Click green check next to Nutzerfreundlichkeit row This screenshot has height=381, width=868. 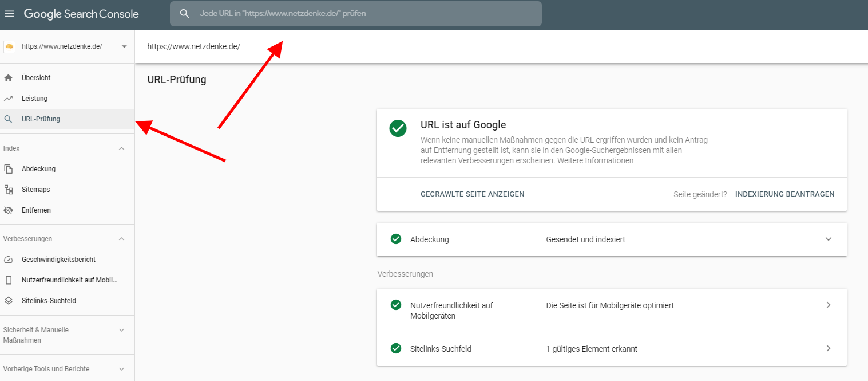395,305
